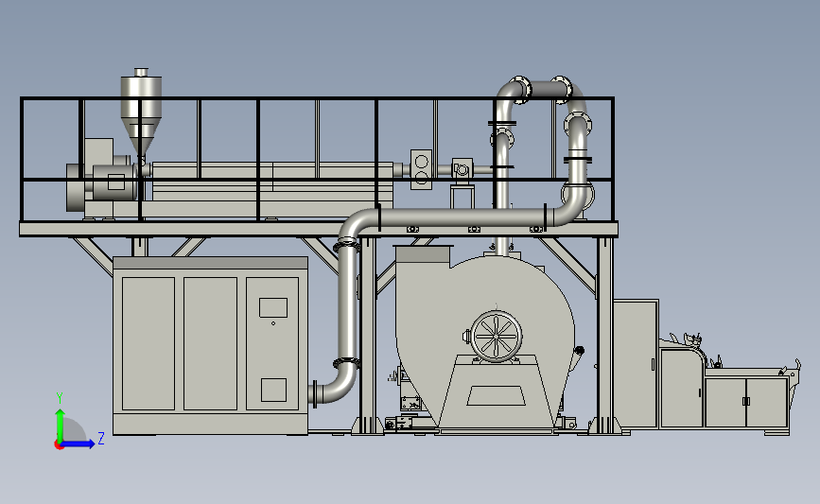Select the trapezoidal blower motor base
This screenshot has width=820, height=504.
coord(496,391)
